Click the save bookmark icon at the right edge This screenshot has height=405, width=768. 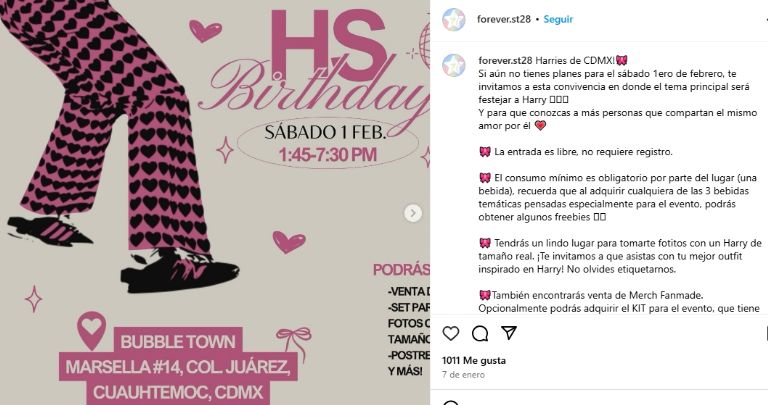coord(766,334)
